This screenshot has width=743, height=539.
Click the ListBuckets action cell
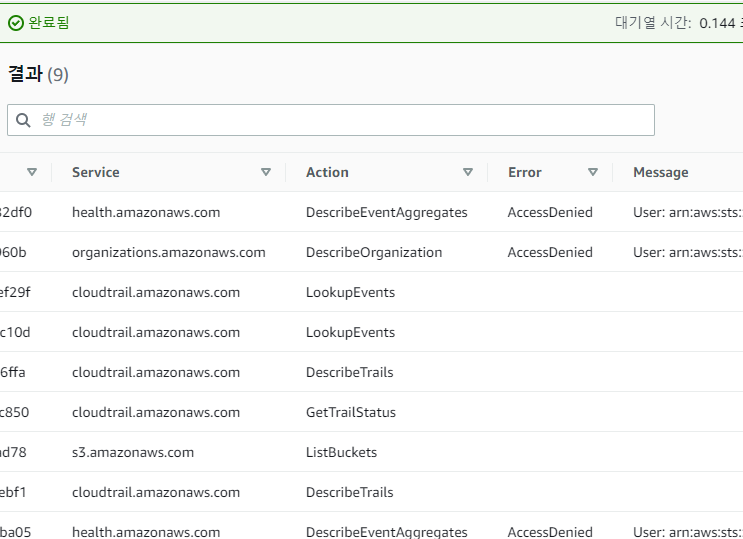click(342, 452)
